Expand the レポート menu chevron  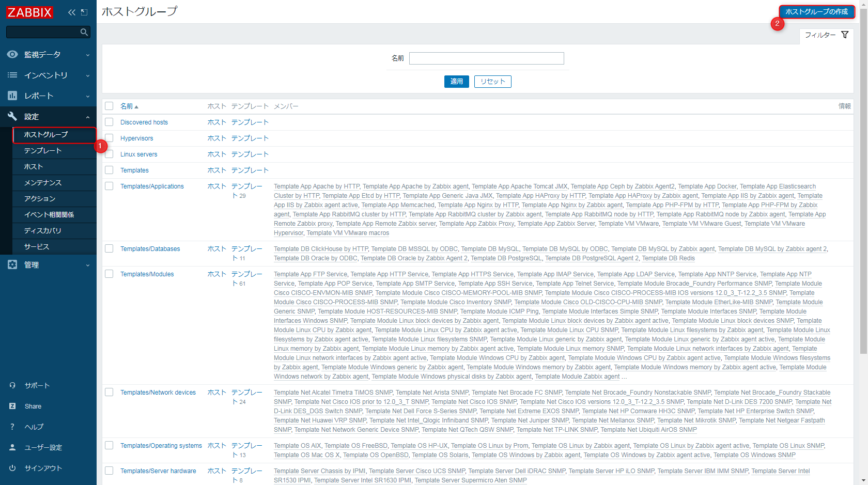(88, 96)
